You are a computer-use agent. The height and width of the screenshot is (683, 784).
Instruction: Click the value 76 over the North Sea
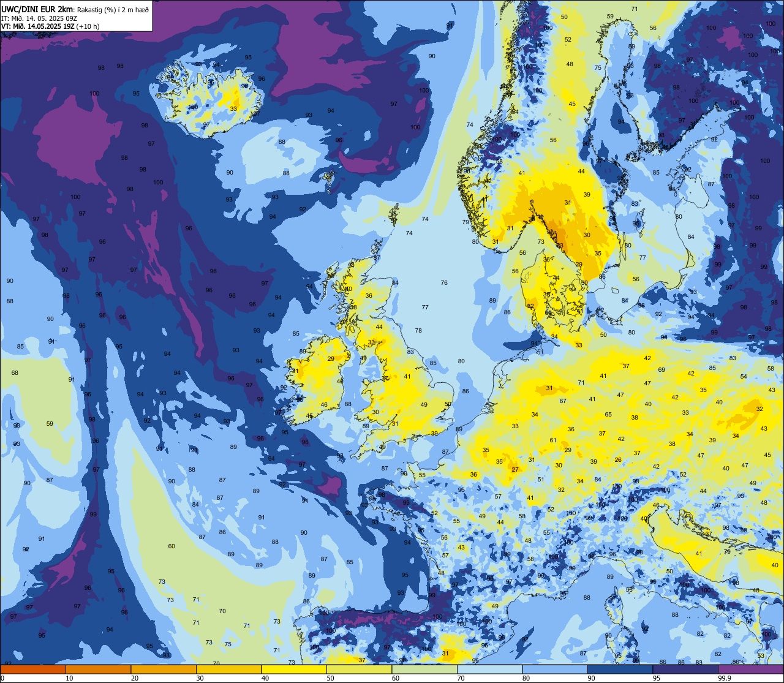coord(444,282)
